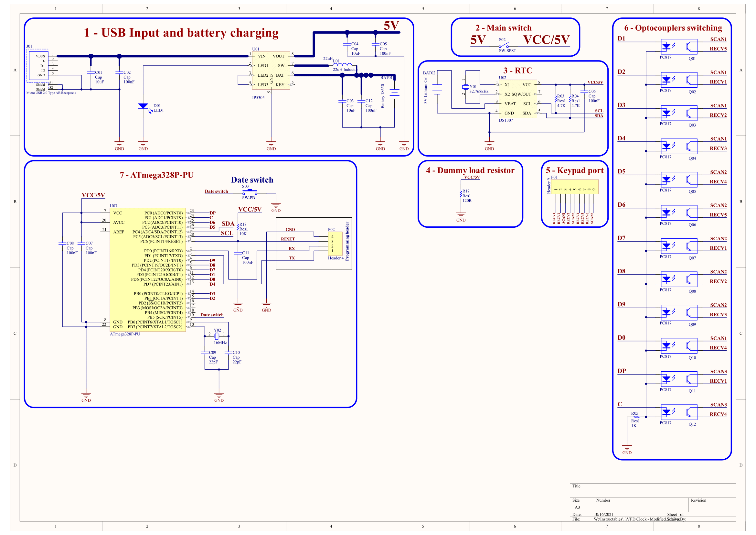The width and height of the screenshot is (756, 535).
Task: Select pull-up resistor R04 4.7K
Action: [570, 99]
